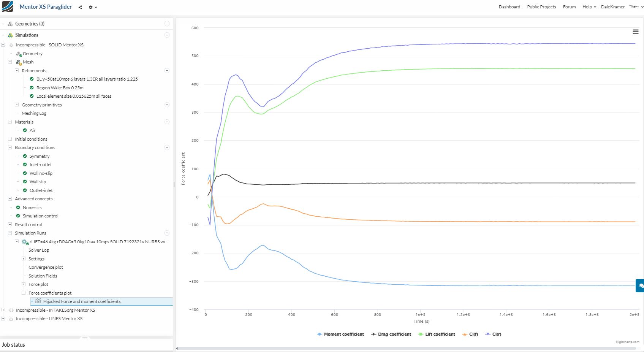Open the Mentor XS Paraglider project title
The height and width of the screenshot is (352, 644).
(x=46, y=7)
